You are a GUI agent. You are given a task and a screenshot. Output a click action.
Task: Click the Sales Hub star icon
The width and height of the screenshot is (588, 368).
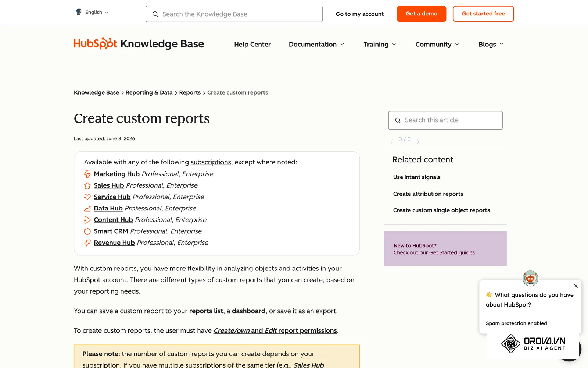click(87, 185)
